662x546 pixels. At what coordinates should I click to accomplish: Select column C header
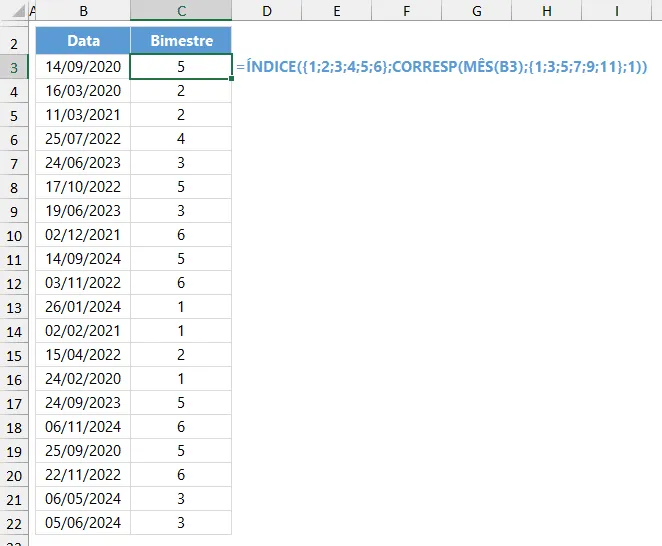(181, 11)
